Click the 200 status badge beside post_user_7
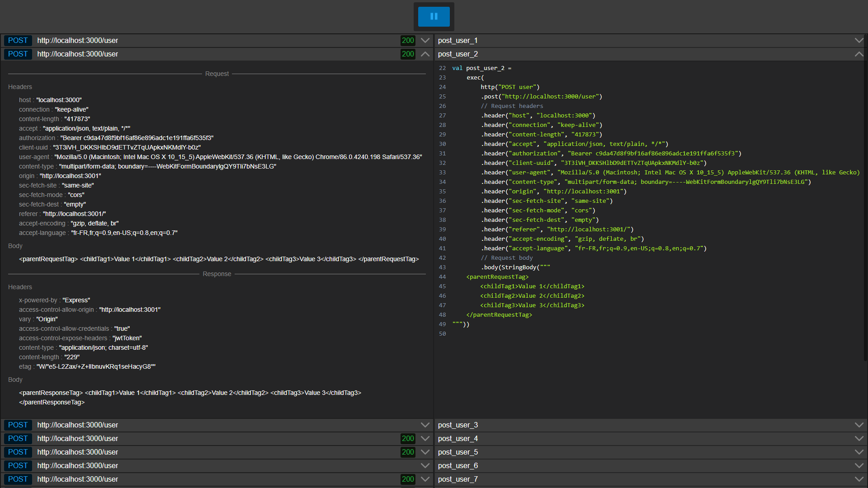The image size is (868, 488). click(408, 479)
